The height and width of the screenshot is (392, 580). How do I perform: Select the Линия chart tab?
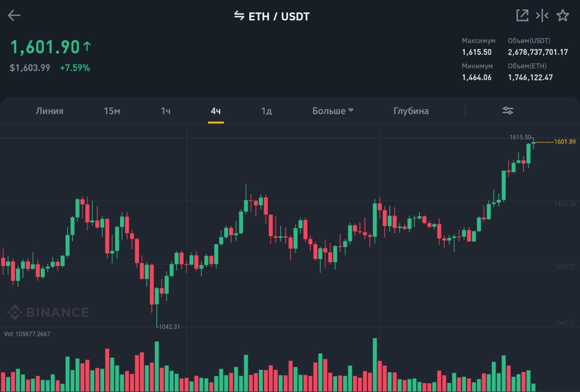pyautogui.click(x=49, y=111)
